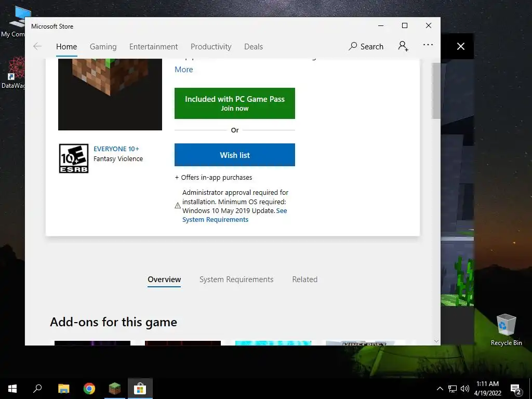Click the Minecraft grass block image
532x399 pixels.
(x=110, y=95)
